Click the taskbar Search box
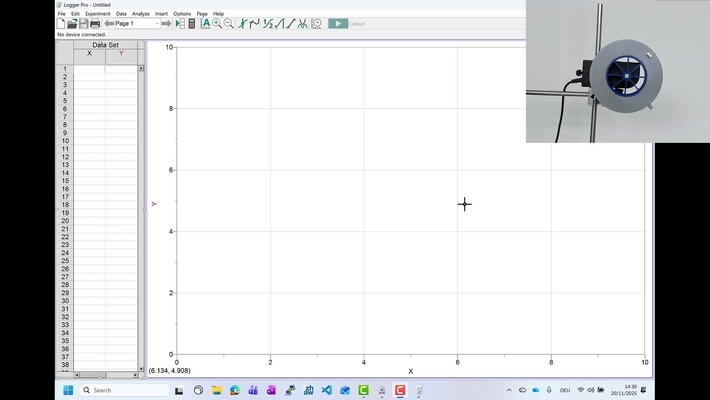 coord(125,390)
